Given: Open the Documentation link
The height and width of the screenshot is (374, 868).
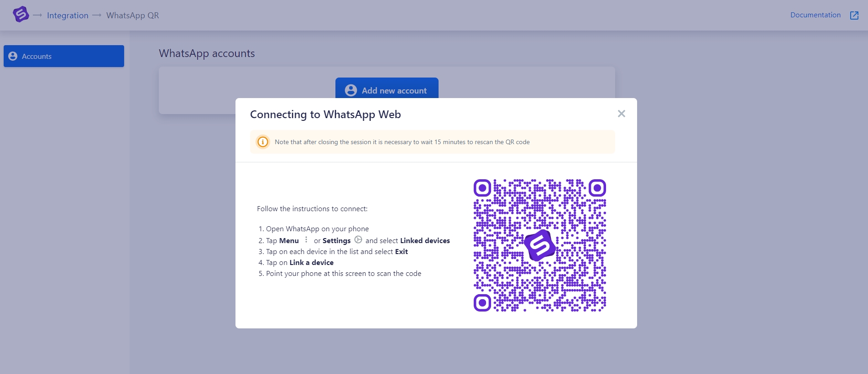Looking at the screenshot, I should coord(816,15).
